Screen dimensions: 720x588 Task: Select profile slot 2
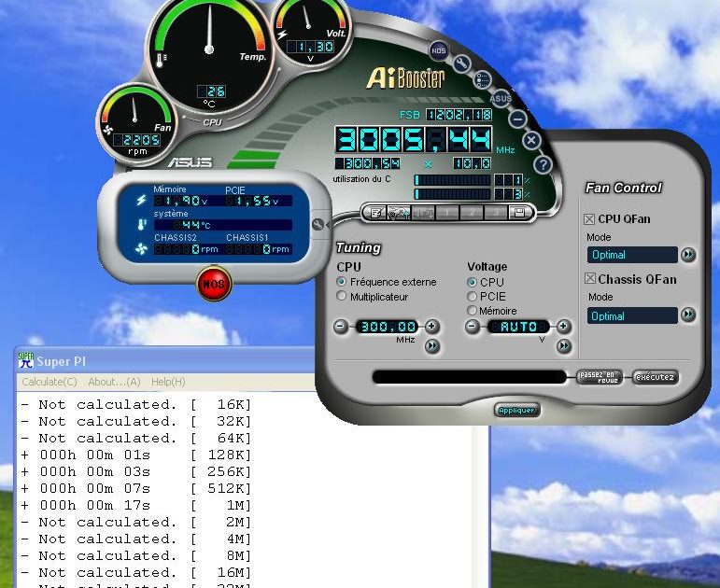click(471, 213)
